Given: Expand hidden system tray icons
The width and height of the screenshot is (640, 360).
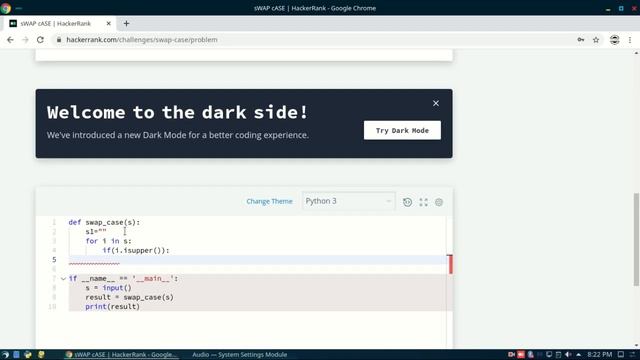Looking at the screenshot, I should pyautogui.click(x=578, y=355).
